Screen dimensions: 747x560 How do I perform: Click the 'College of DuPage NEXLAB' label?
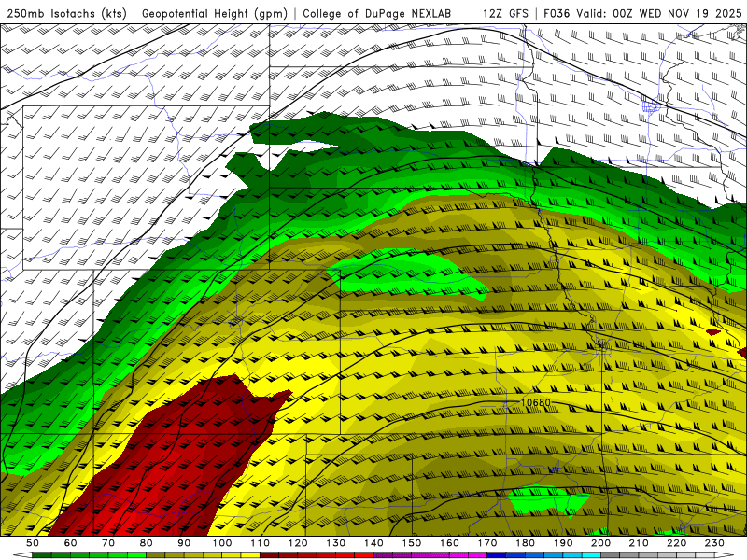point(377,13)
